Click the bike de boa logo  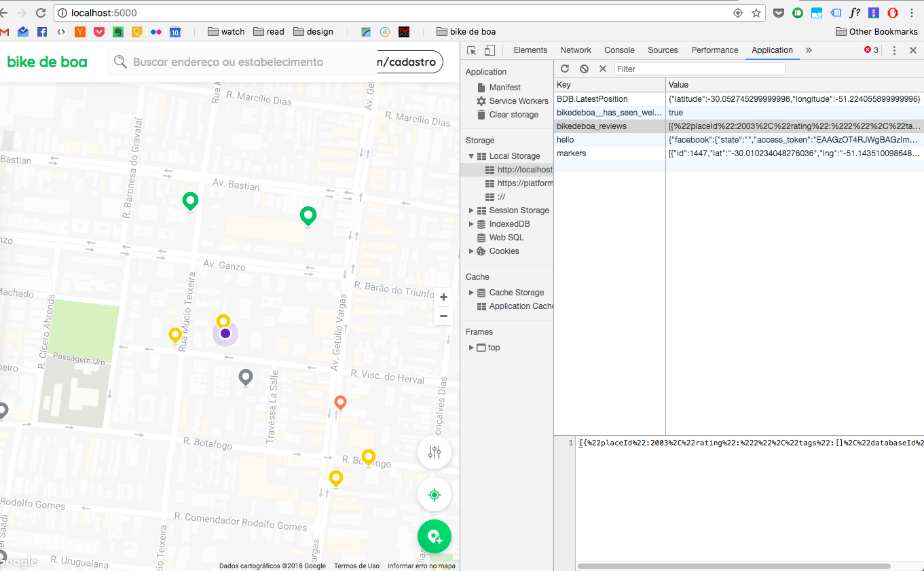(x=47, y=62)
